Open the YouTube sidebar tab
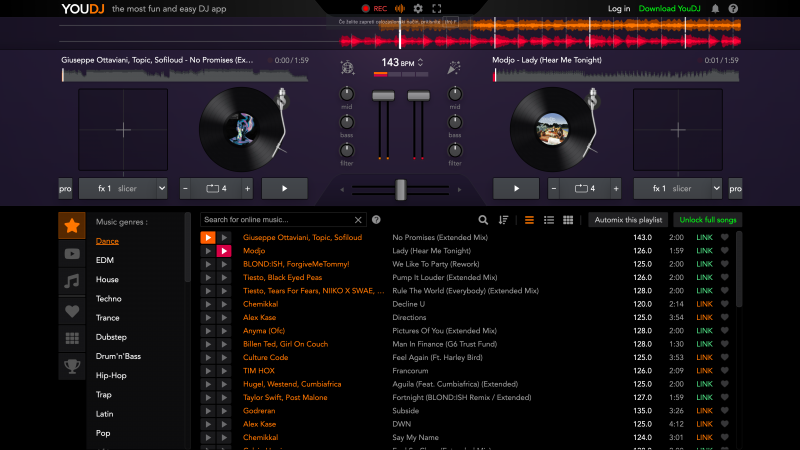This screenshot has width=800, height=450. coord(72,254)
